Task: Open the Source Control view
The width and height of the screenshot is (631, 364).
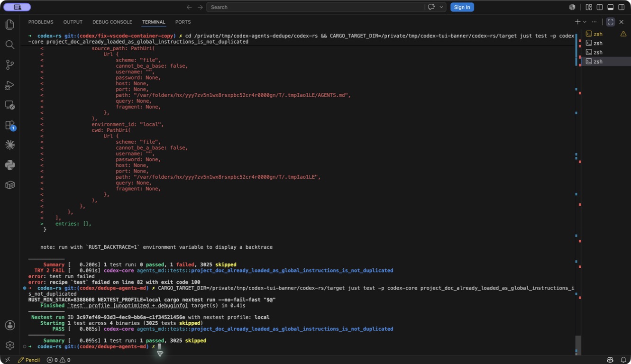Action: click(9, 65)
